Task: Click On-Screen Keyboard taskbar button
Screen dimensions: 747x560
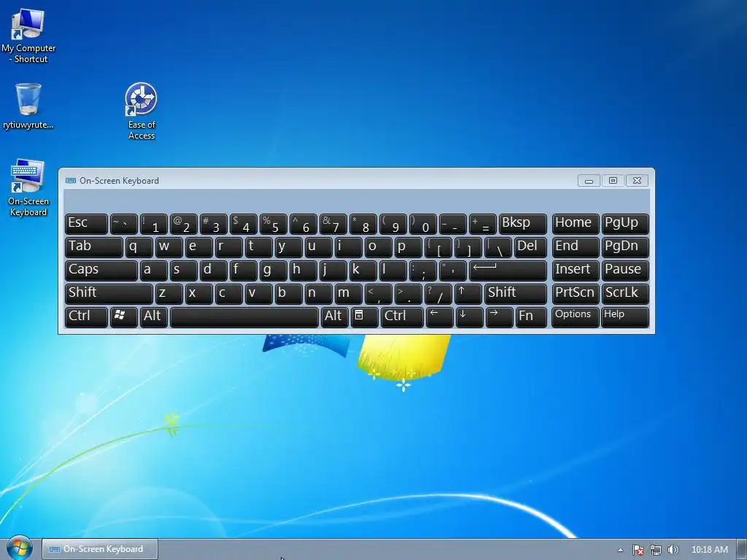Action: click(99, 550)
